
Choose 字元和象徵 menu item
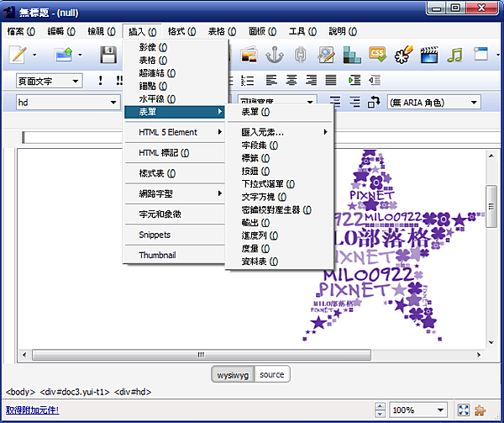point(174,214)
